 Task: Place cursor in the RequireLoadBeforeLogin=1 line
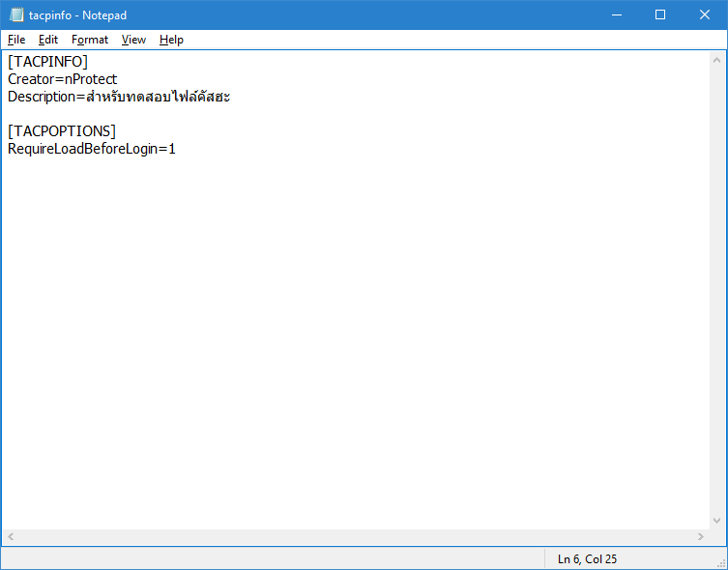pos(91,149)
